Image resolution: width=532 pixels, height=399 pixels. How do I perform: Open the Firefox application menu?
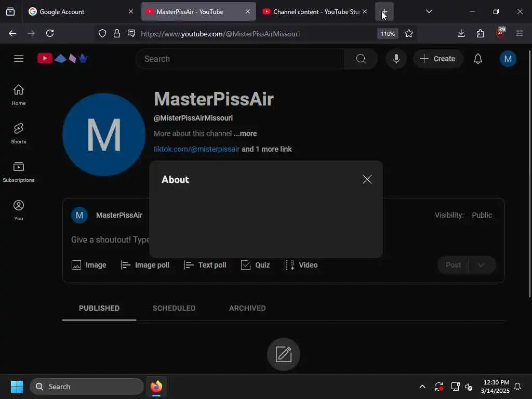[x=519, y=33]
